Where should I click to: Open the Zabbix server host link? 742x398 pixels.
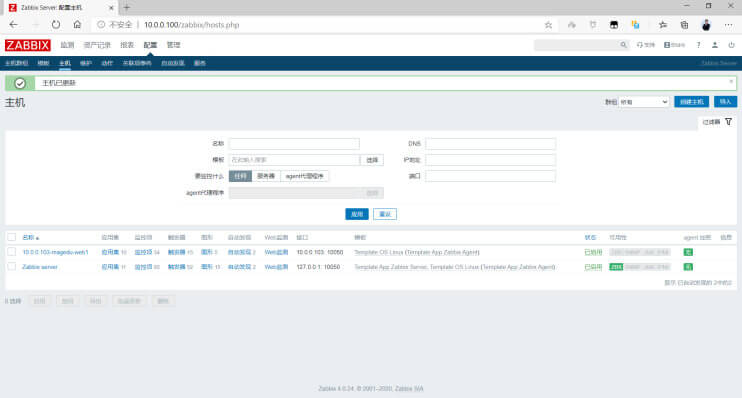pyautogui.click(x=40, y=267)
